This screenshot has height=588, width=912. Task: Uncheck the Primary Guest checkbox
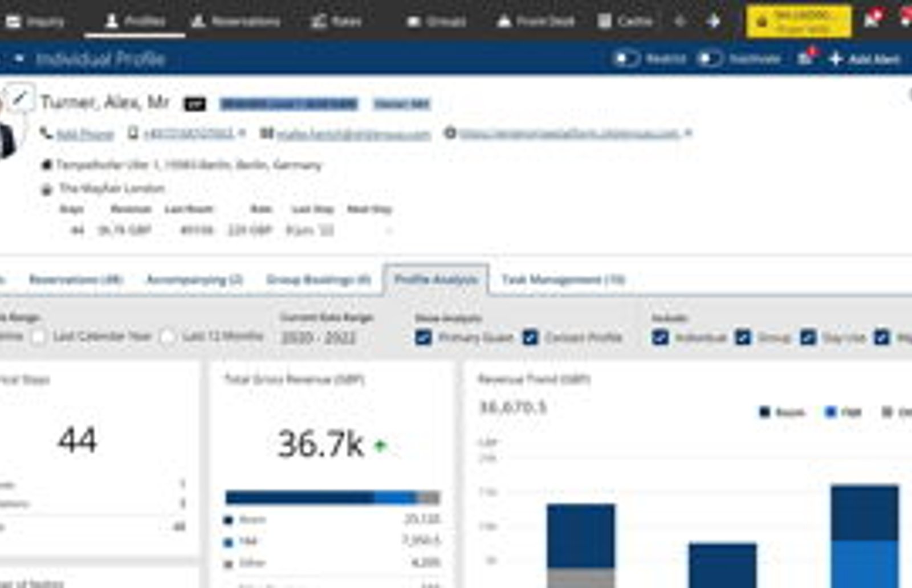tap(424, 337)
